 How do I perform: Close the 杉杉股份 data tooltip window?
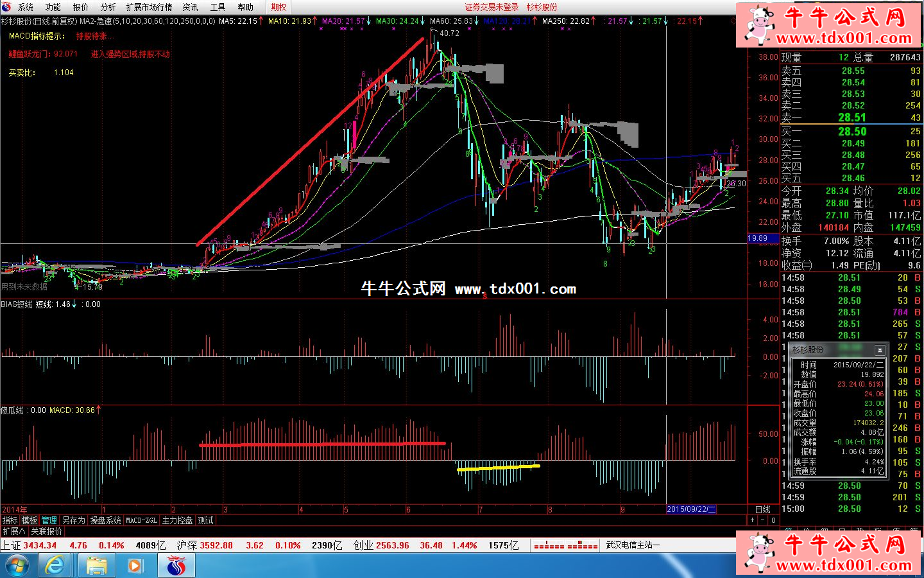tap(880, 350)
